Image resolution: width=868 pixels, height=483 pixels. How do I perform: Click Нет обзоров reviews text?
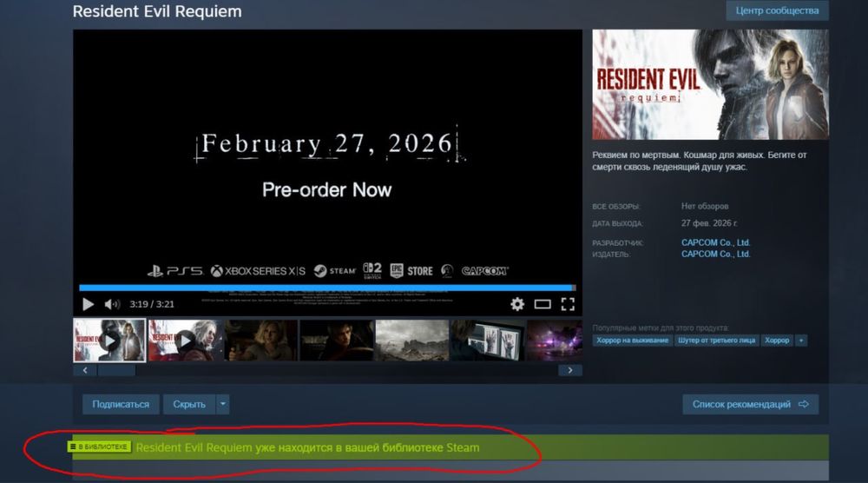click(705, 206)
